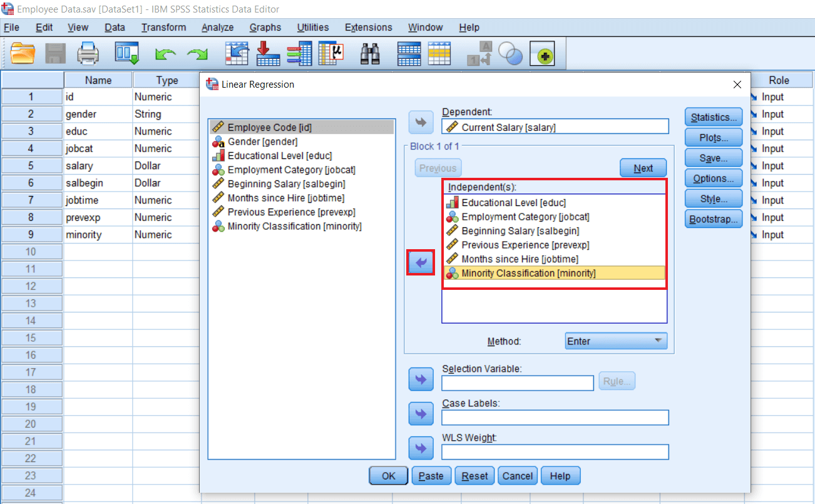815x504 pixels.
Task: Select Minority Classification [minority] in Independent(s) list
Action: point(555,273)
